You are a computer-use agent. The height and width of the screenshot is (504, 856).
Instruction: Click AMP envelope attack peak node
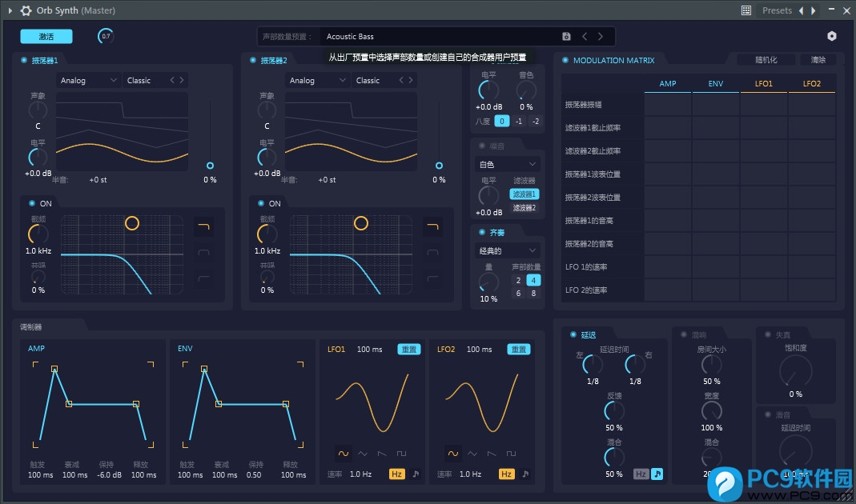(x=54, y=370)
